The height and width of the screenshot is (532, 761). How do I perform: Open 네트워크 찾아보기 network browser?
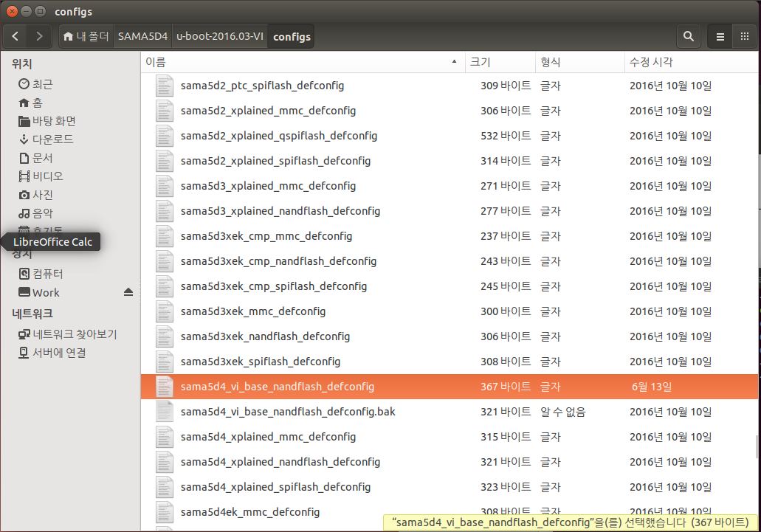pyautogui.click(x=75, y=334)
